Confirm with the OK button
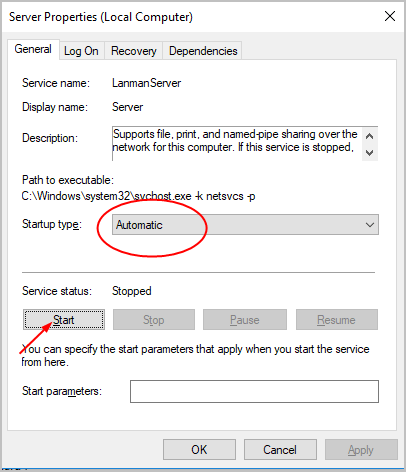Viewport: 406px width, 472px height. click(199, 450)
